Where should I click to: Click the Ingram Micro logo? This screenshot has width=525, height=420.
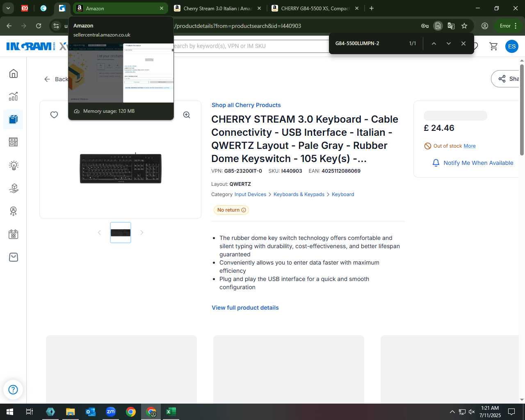click(x=31, y=46)
